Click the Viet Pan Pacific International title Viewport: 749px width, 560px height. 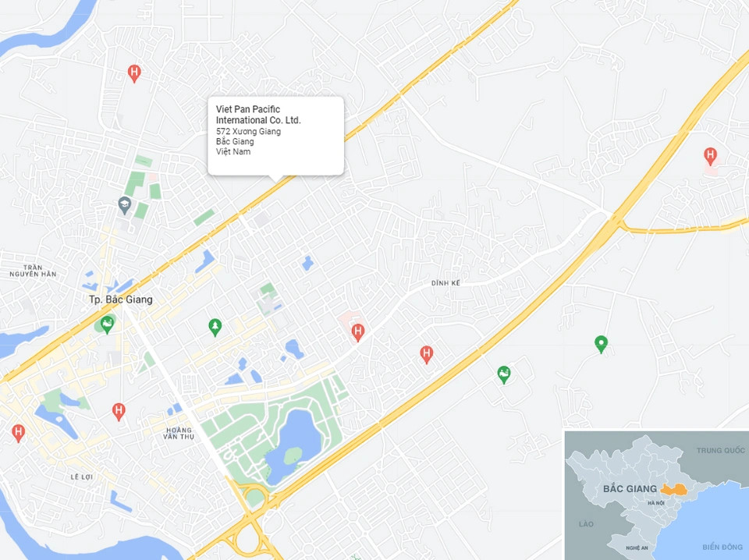coord(257,115)
